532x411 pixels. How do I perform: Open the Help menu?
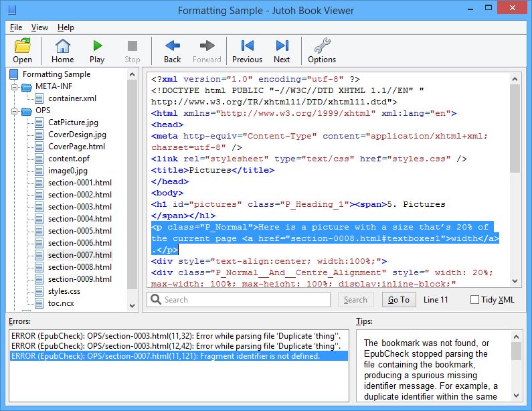[66, 27]
